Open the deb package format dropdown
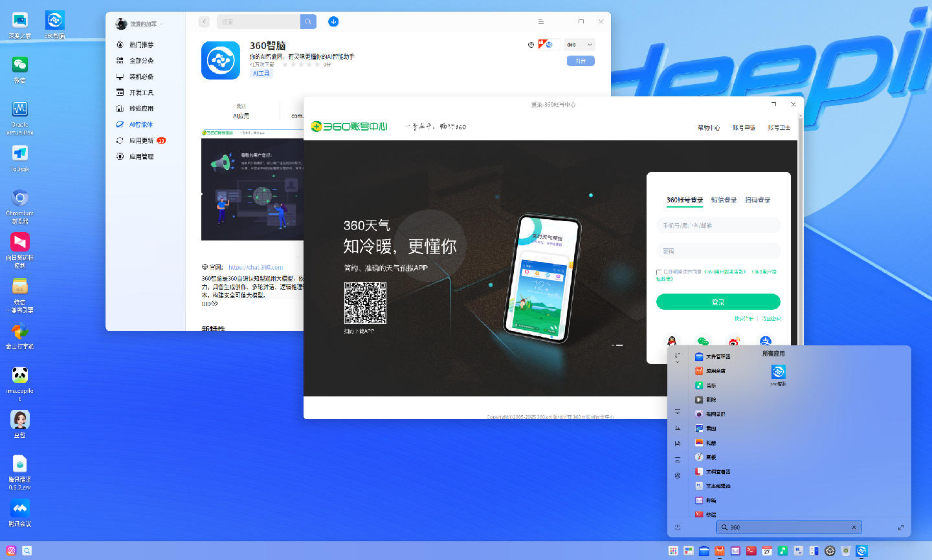This screenshot has height=560, width=932. tap(579, 45)
